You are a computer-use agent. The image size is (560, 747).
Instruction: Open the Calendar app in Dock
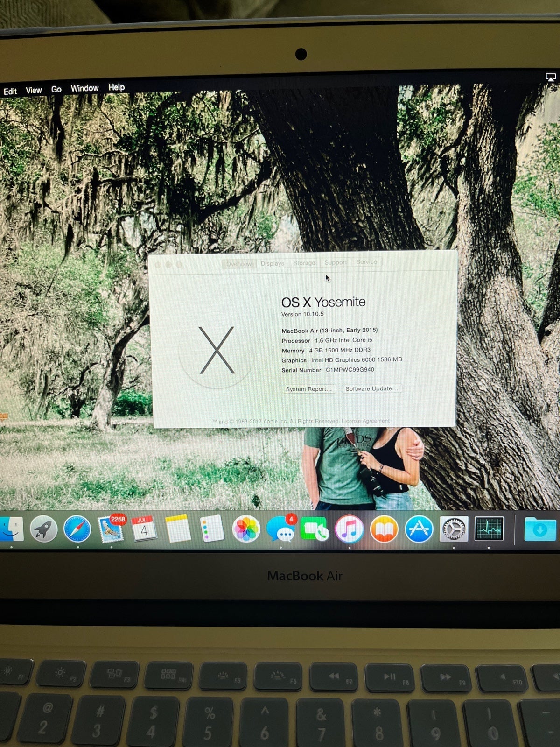coord(144,529)
